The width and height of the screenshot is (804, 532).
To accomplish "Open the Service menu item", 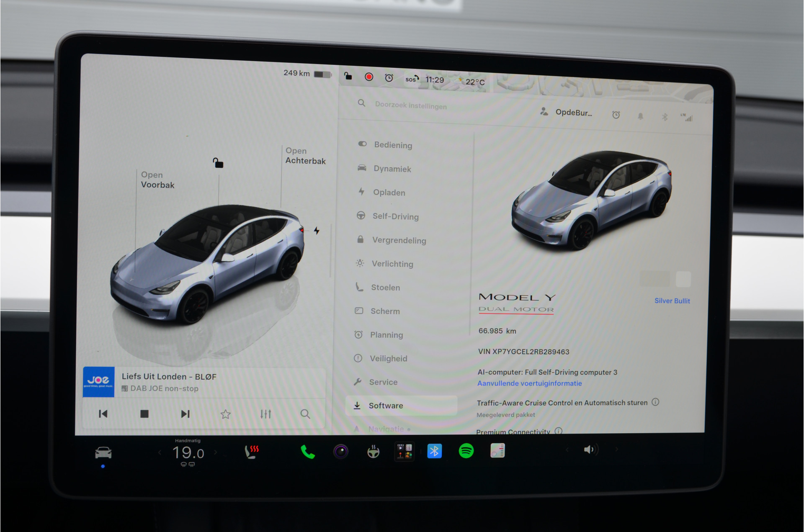I will coord(376,382).
